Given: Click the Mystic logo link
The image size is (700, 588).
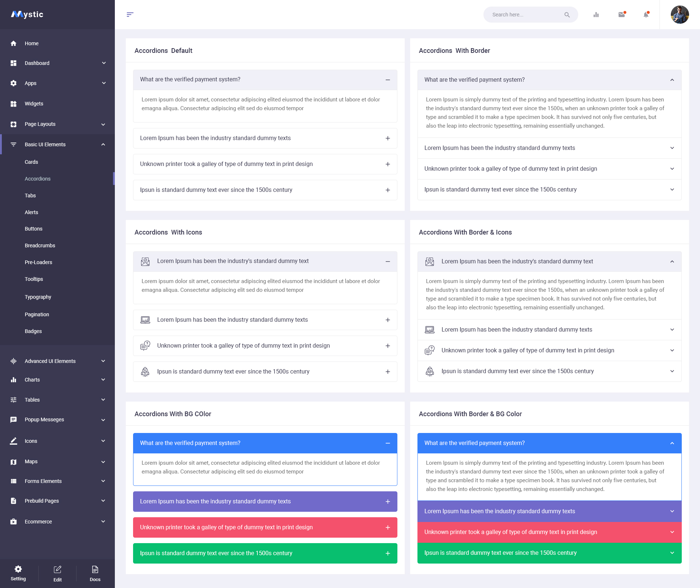Looking at the screenshot, I should pyautogui.click(x=27, y=15).
